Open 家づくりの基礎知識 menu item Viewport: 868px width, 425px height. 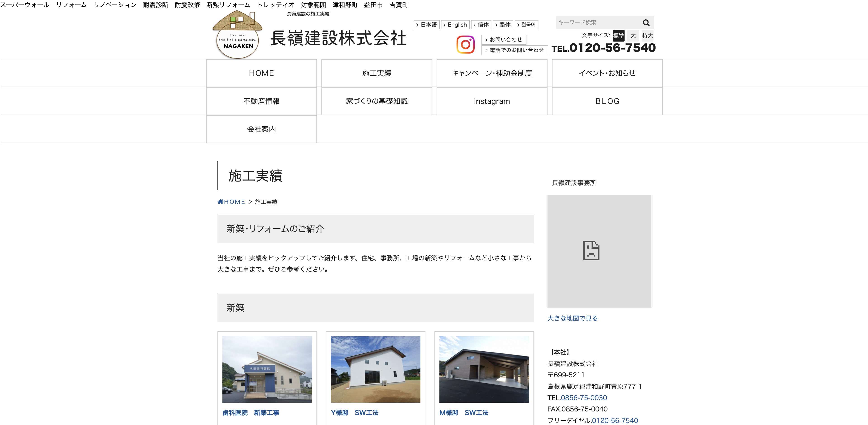[377, 101]
